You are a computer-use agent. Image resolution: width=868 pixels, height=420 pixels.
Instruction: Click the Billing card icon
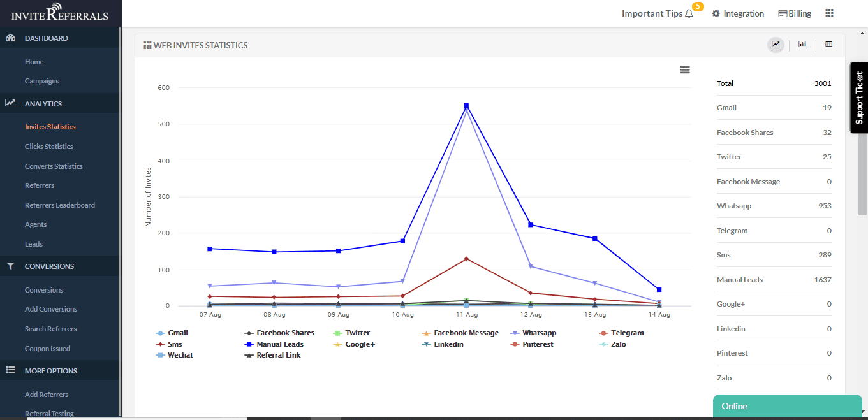click(x=783, y=14)
